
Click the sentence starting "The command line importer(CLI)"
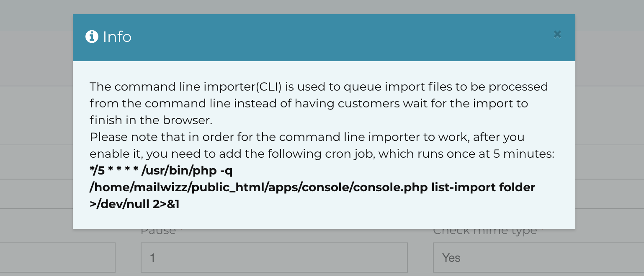[x=319, y=103]
